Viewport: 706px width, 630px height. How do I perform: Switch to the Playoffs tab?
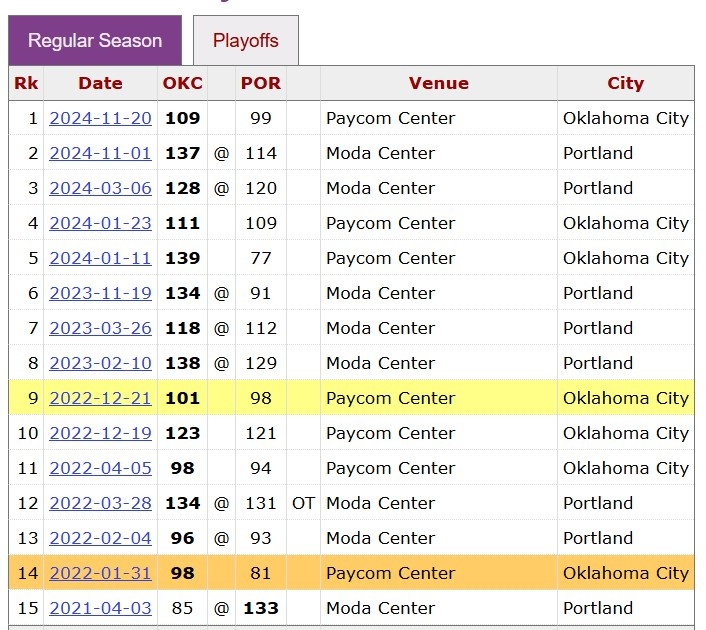point(245,41)
